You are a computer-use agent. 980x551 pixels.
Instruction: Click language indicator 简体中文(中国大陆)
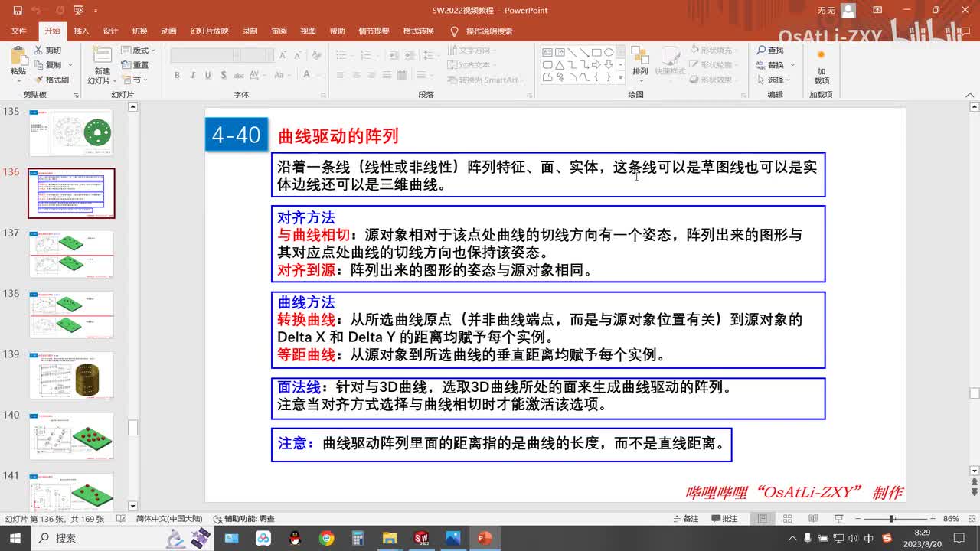coord(169,519)
